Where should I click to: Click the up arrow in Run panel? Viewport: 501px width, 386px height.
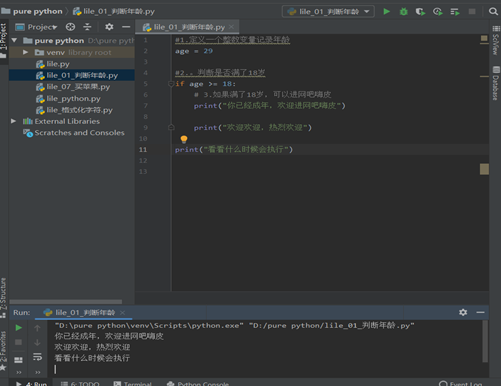click(37, 328)
